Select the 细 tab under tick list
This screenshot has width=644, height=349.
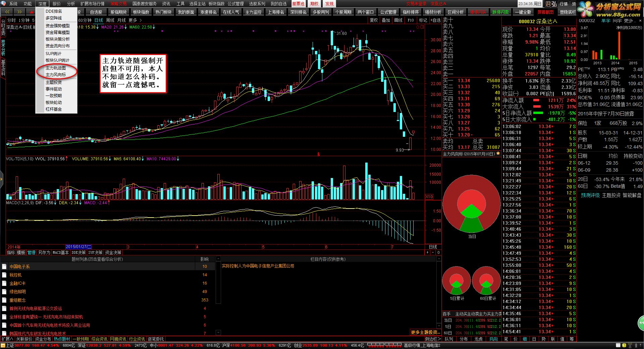coord(525,339)
